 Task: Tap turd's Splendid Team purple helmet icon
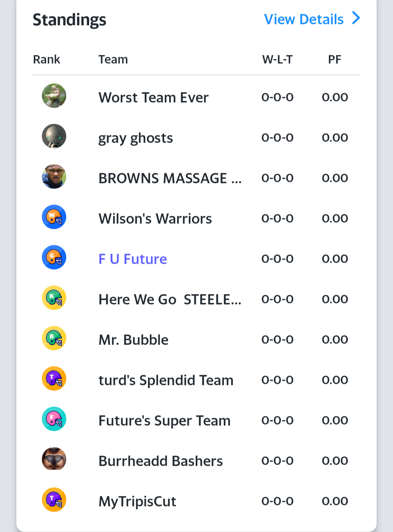point(54,378)
